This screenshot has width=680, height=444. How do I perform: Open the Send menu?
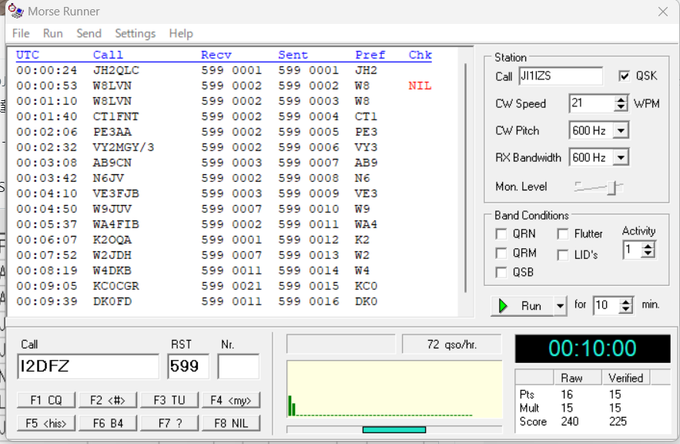89,33
